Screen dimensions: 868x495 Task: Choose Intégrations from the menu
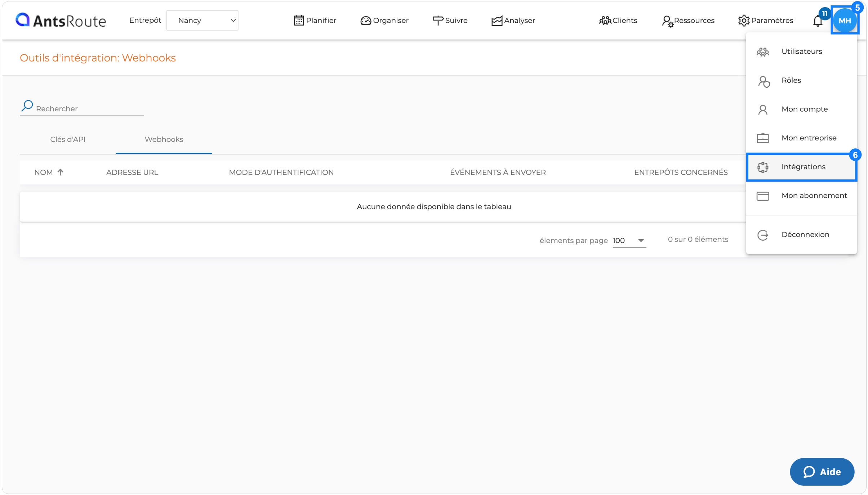[x=801, y=167]
